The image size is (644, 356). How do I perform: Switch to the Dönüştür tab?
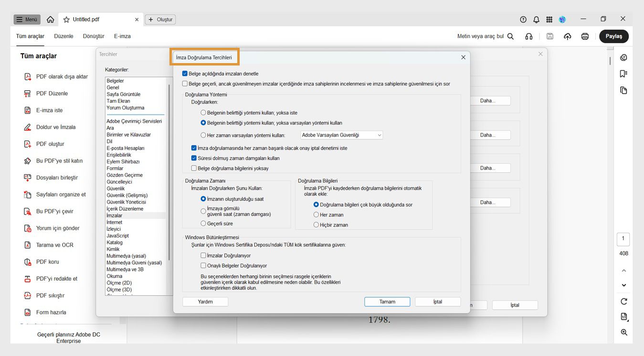coord(94,36)
